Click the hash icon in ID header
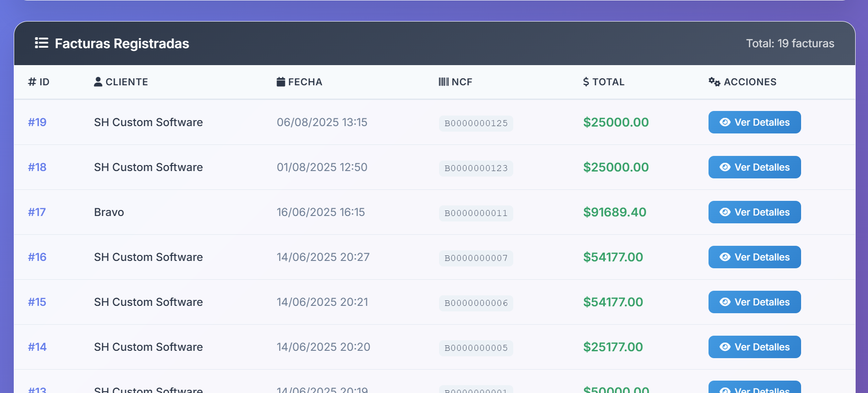Viewport: 868px width, 393px height. [32, 82]
